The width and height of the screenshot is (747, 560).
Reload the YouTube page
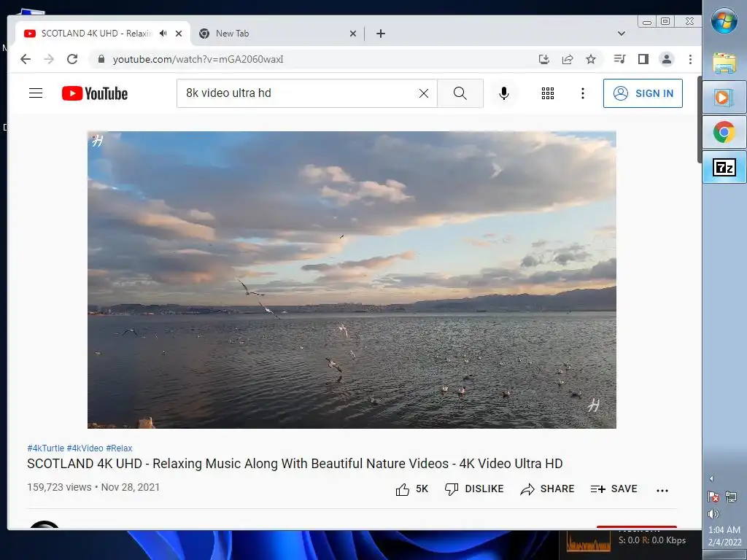(x=72, y=59)
